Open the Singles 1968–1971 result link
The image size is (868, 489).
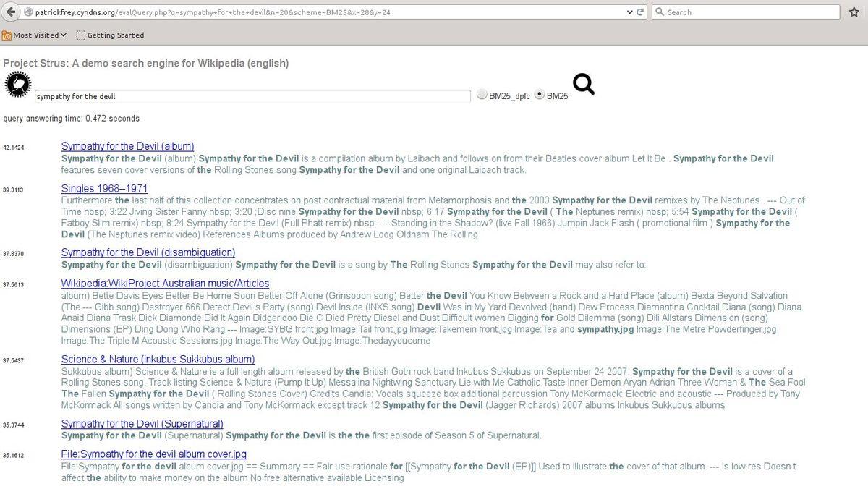[x=104, y=189]
